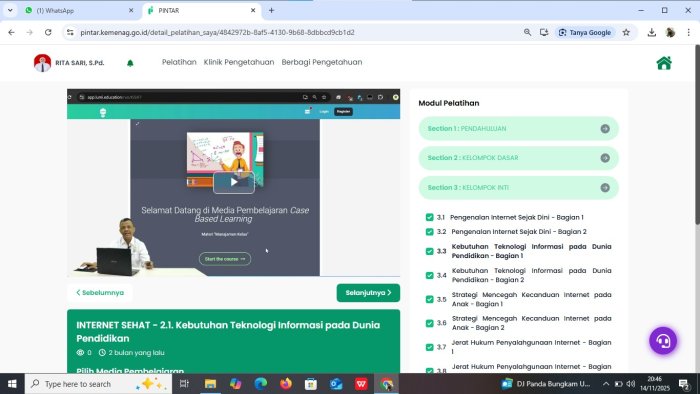Open lesson 3.2 Pengenalan Internet Sejak Dini Bagian 2

(519, 232)
